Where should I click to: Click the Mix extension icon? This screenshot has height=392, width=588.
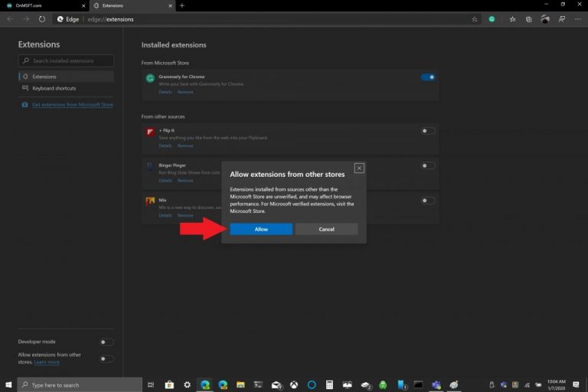pos(150,201)
